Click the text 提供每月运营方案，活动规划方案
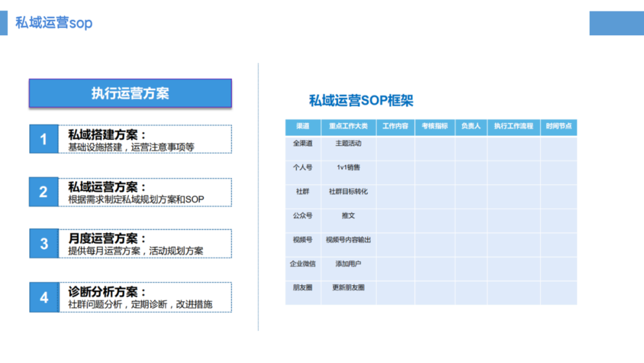Viewport: 644px width, 363px height. point(135,251)
